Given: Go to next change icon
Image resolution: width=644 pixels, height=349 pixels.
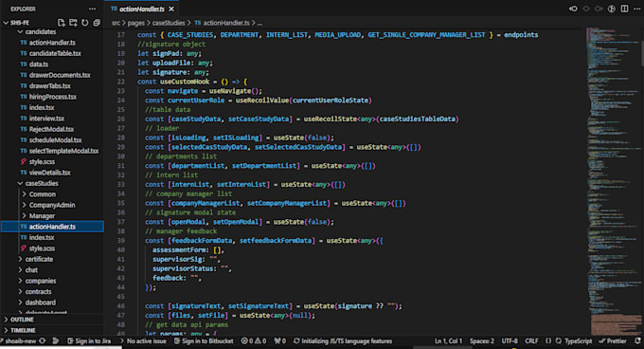Looking at the screenshot, I should click(599, 9).
